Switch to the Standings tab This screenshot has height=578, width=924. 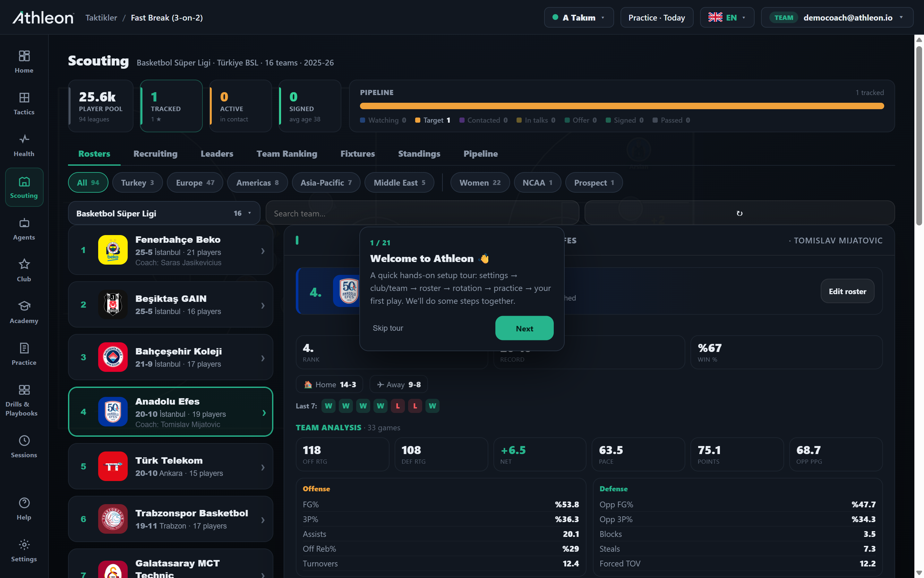tap(419, 154)
